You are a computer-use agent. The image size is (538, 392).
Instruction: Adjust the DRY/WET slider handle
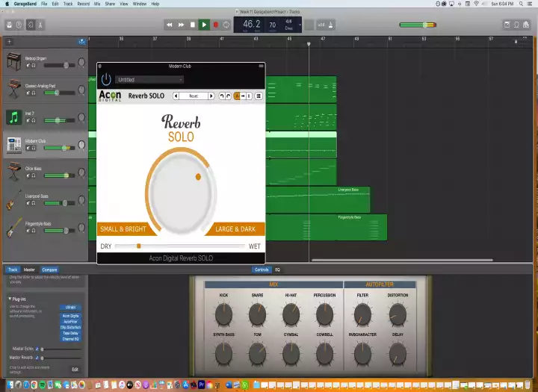[139, 246]
